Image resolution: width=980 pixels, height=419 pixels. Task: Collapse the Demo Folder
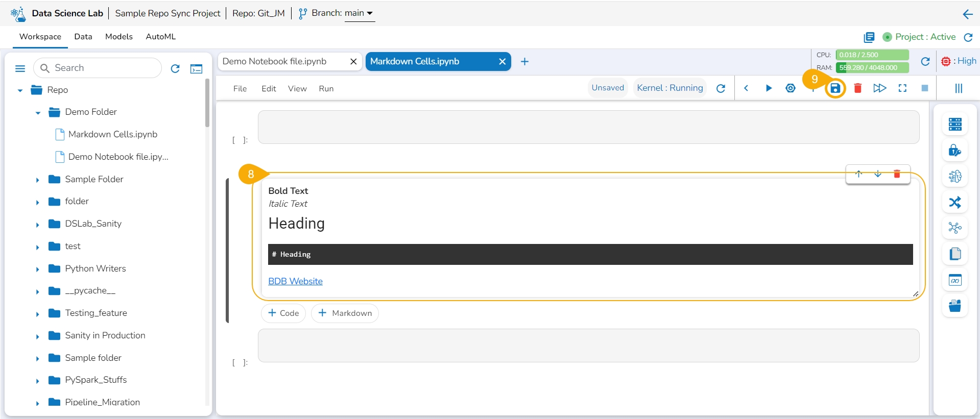pos(38,113)
